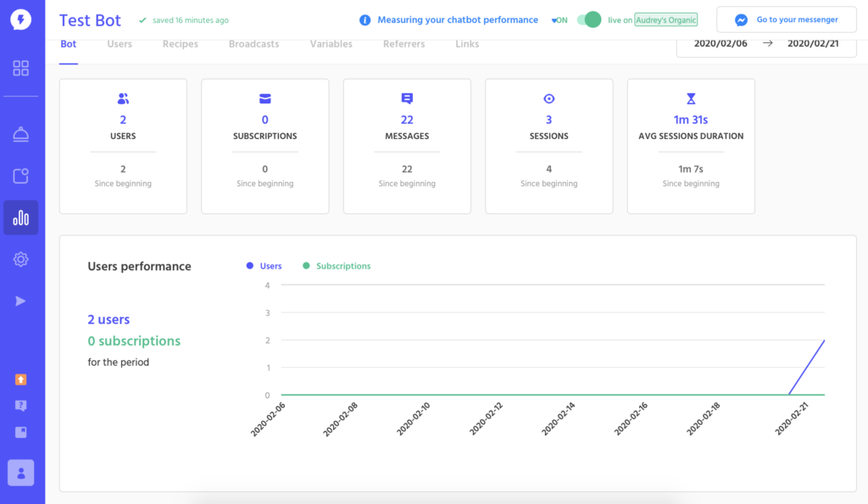This screenshot has width=868, height=504.
Task: Select the MESSAGES stats card showing 22
Action: coord(407,146)
